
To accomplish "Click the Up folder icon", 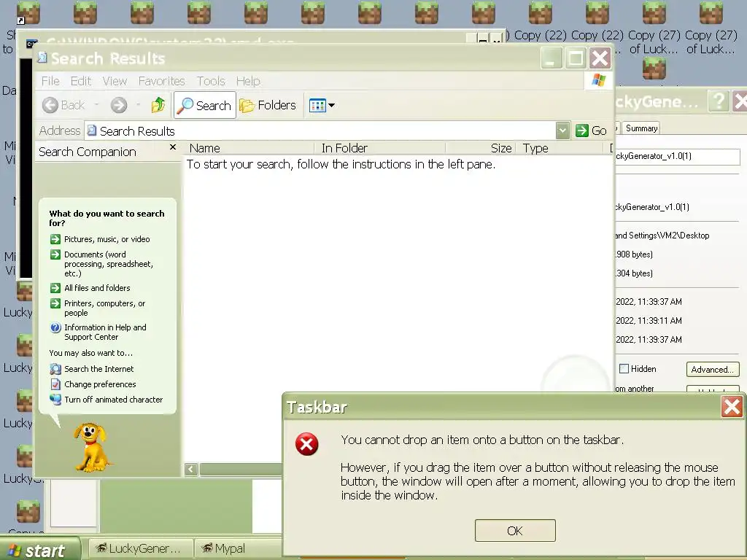I will click(x=158, y=105).
